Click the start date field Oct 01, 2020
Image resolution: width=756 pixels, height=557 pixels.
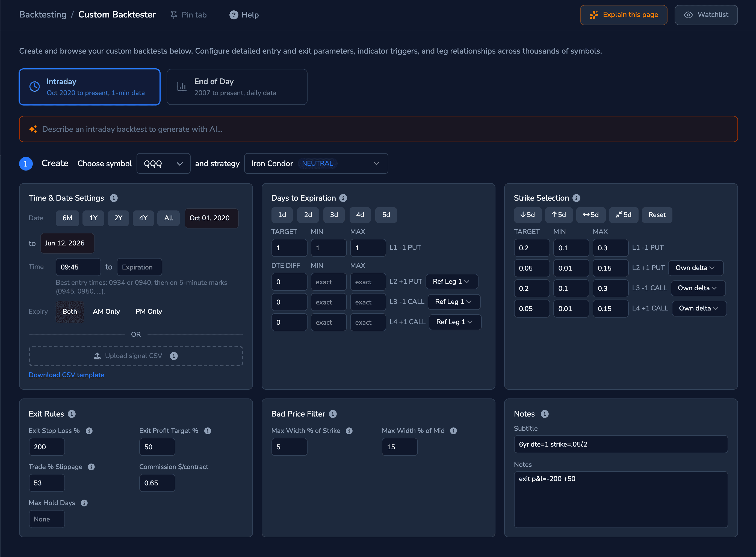tap(212, 218)
